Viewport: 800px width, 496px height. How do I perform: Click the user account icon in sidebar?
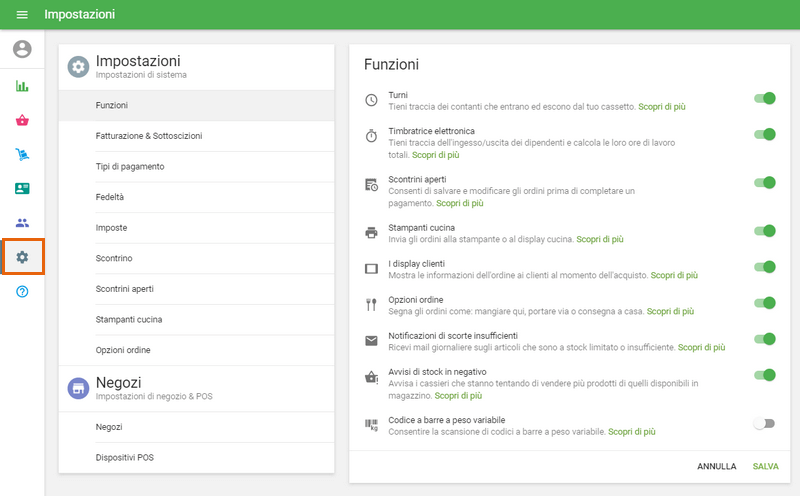22,49
